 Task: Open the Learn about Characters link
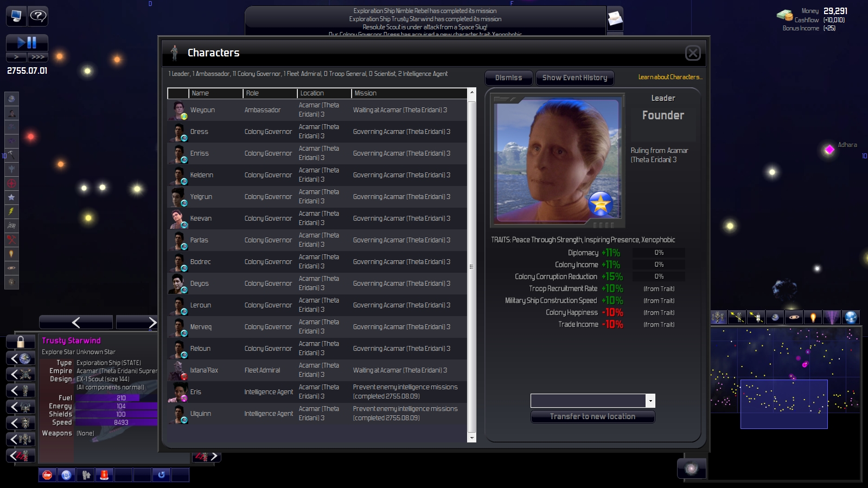(670, 77)
